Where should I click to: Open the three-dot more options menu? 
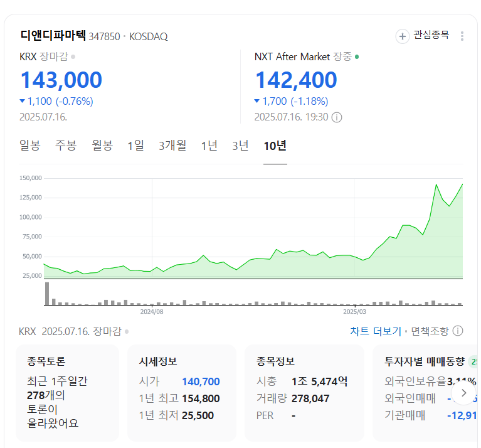point(462,36)
